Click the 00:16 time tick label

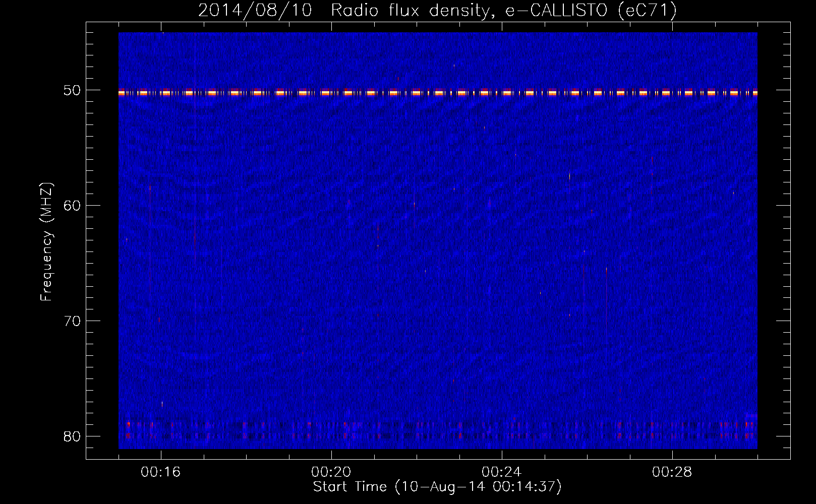pos(161,472)
